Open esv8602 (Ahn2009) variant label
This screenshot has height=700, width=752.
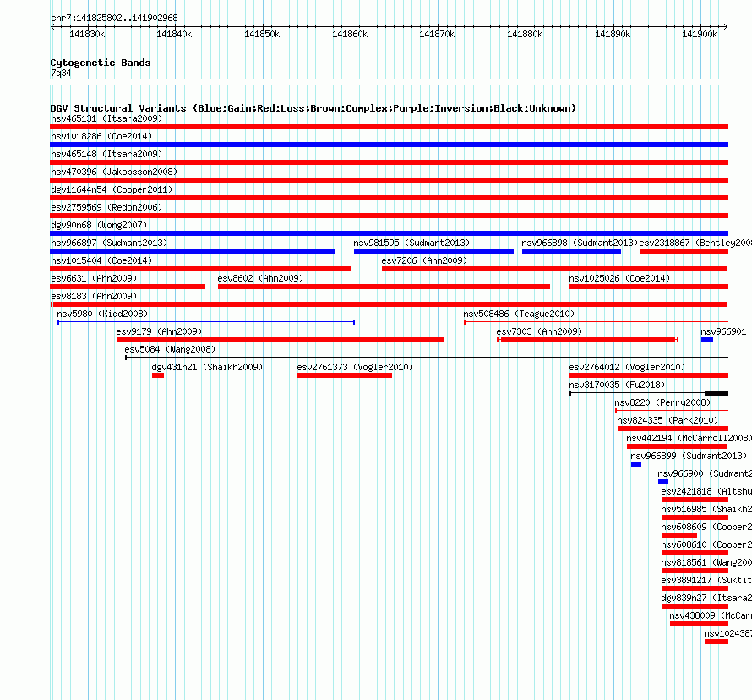click(x=260, y=278)
